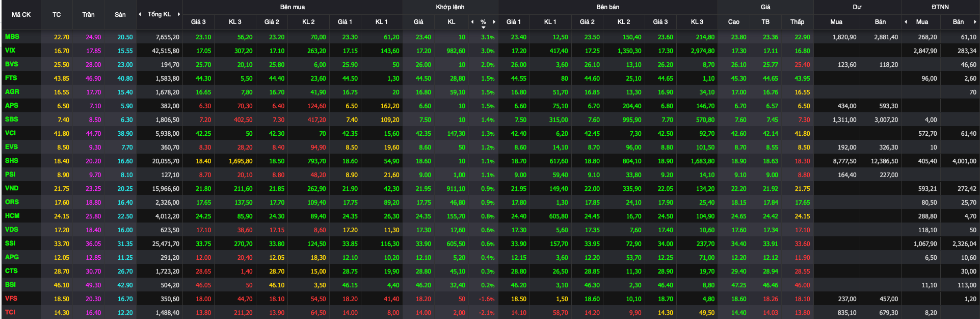
Task: Select the SHS ticker
Action: pos(11,161)
